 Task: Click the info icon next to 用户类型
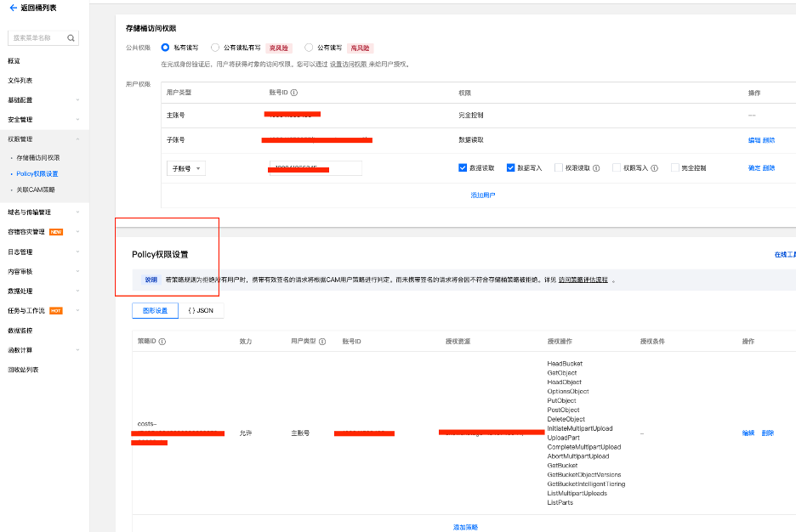tap(321, 340)
